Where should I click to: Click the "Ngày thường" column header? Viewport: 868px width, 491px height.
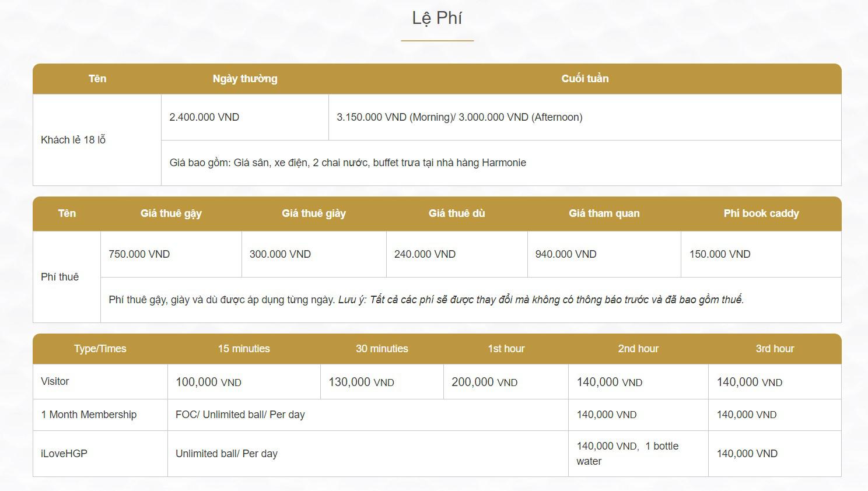point(245,79)
